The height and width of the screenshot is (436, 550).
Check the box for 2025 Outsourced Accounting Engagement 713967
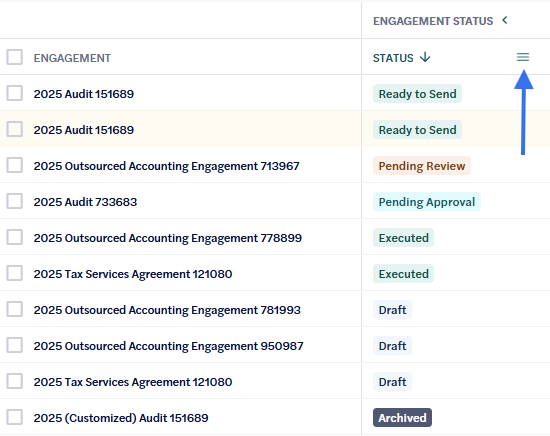14,165
